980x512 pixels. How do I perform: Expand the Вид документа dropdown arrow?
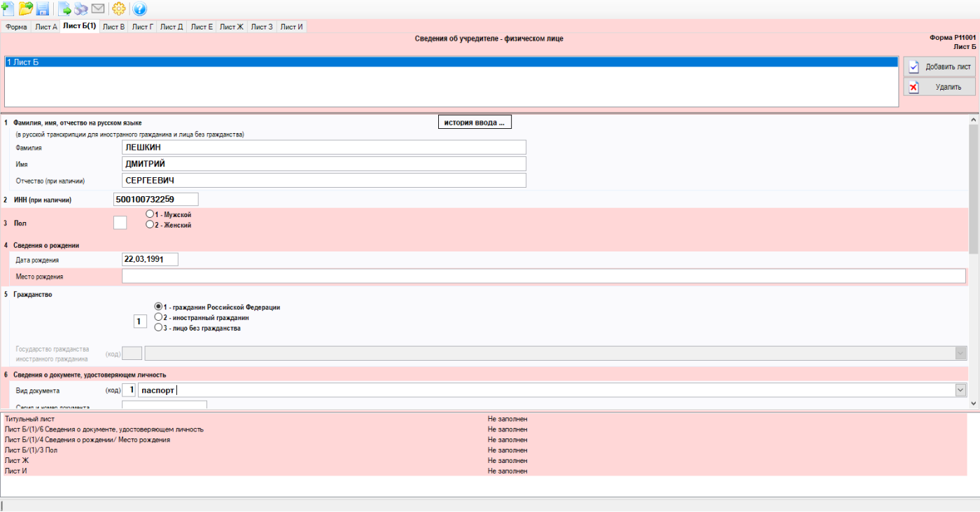pos(960,390)
